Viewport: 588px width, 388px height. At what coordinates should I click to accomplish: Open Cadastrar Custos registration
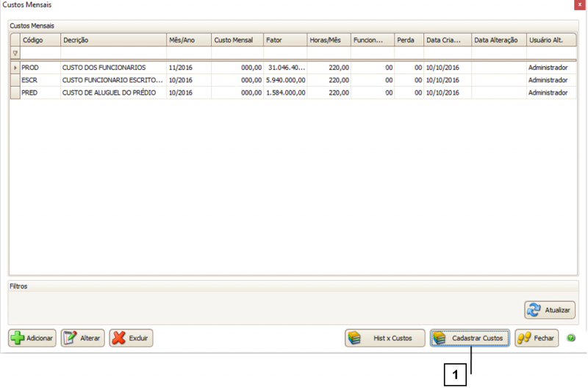click(470, 338)
